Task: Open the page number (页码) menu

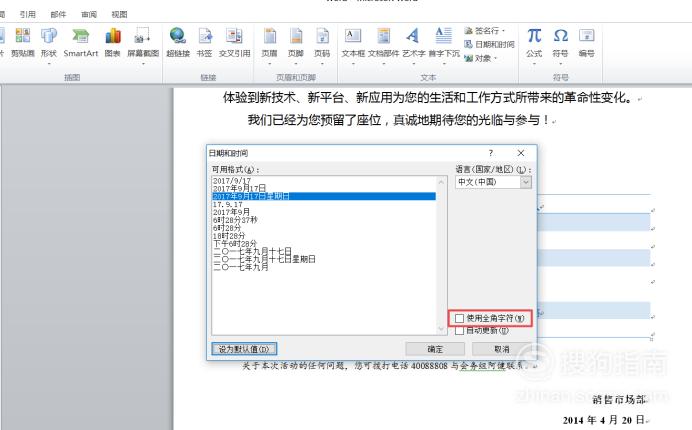Action: [x=322, y=46]
